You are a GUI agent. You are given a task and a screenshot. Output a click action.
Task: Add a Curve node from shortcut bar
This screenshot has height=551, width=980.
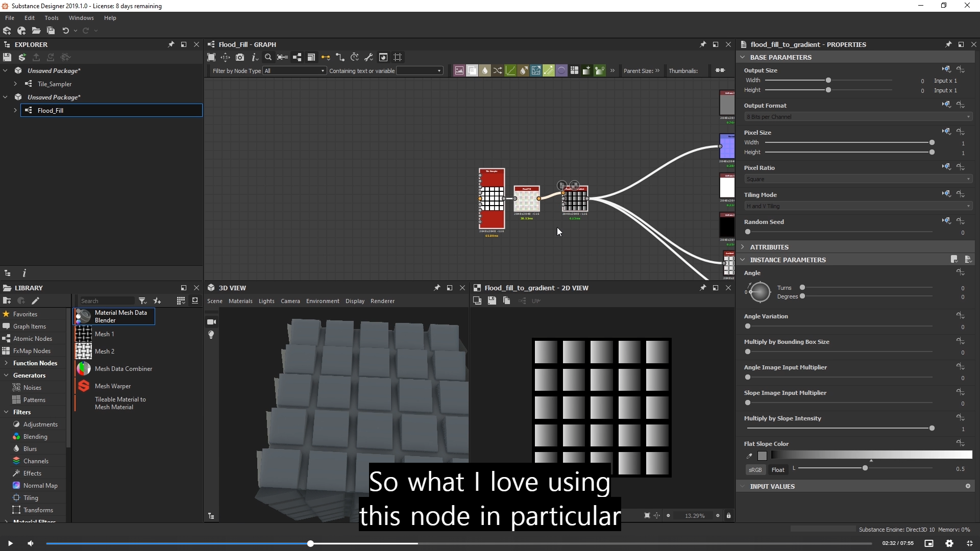pos(510,71)
